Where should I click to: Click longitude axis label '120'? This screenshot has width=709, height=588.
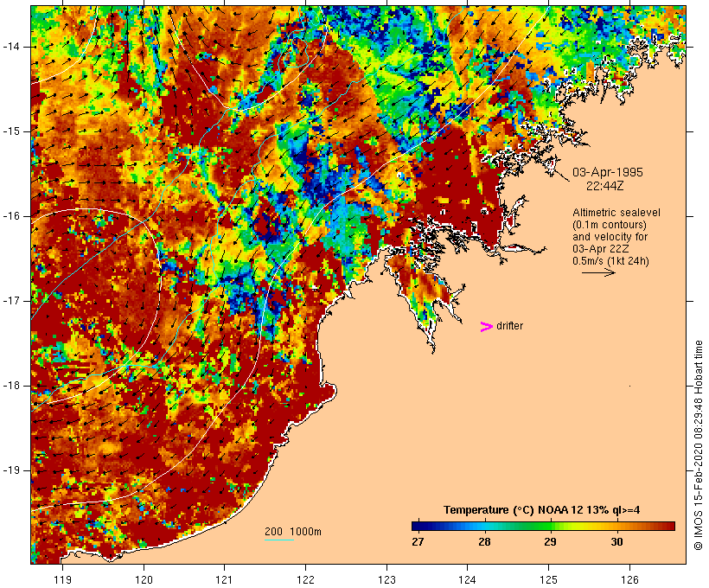144,579
